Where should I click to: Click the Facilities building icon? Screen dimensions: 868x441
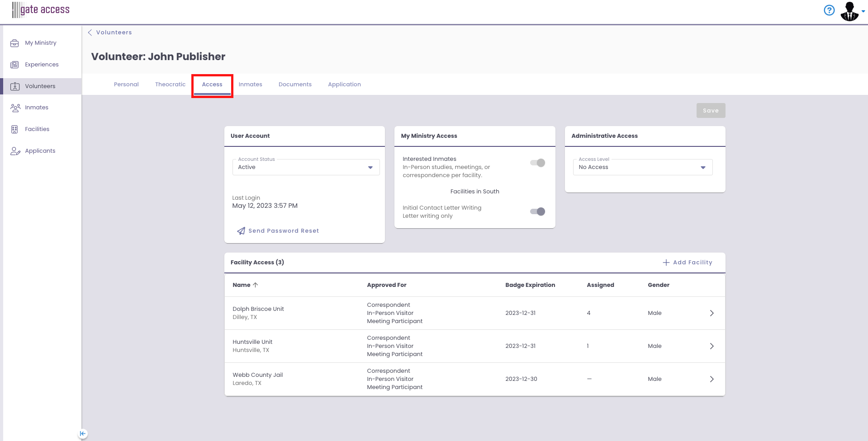coord(14,129)
